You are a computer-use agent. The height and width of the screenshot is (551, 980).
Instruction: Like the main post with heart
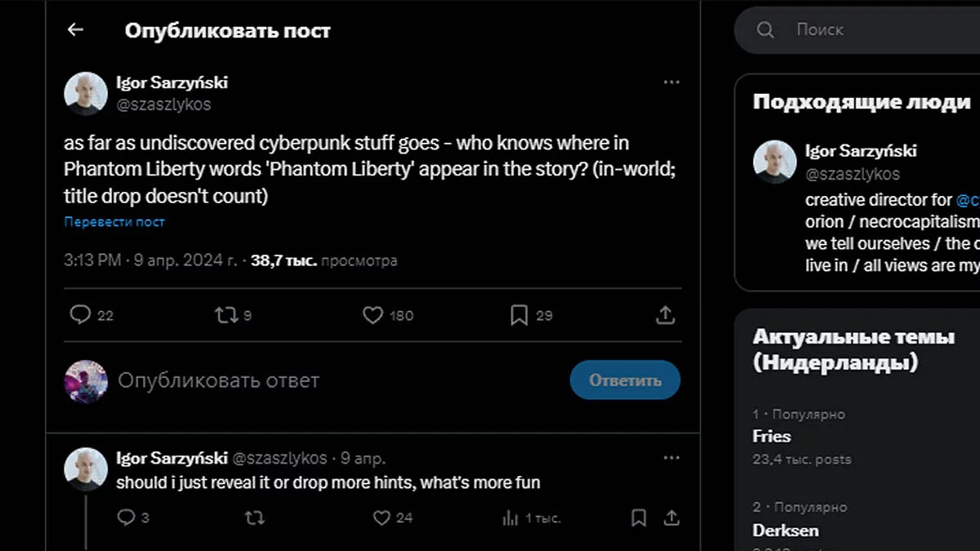(x=372, y=315)
